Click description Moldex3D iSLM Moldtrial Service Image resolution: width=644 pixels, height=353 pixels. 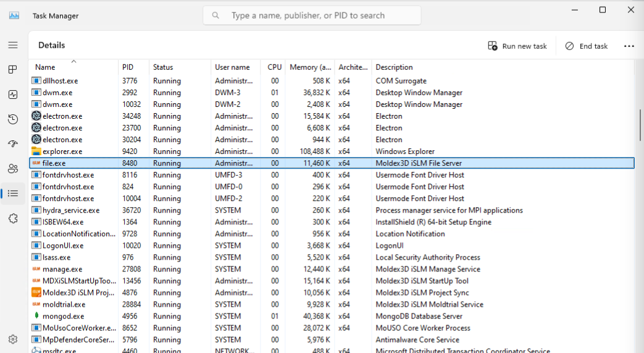pyautogui.click(x=429, y=304)
